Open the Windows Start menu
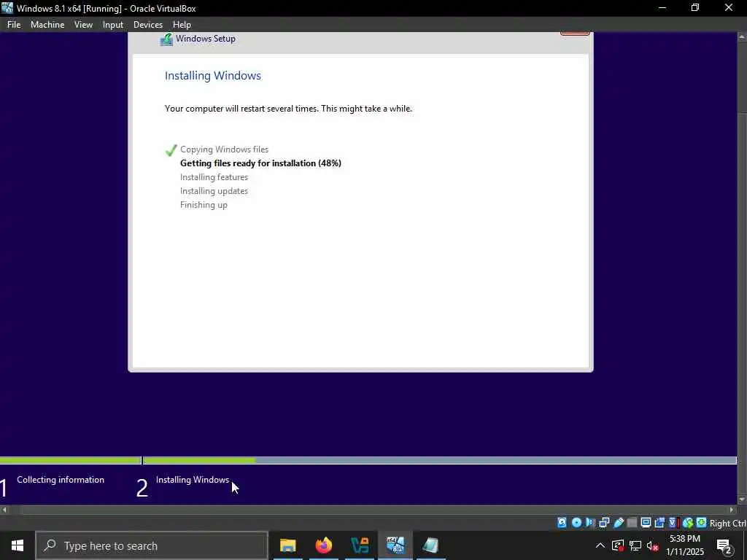Screen dimensions: 747x560 coord(18,545)
